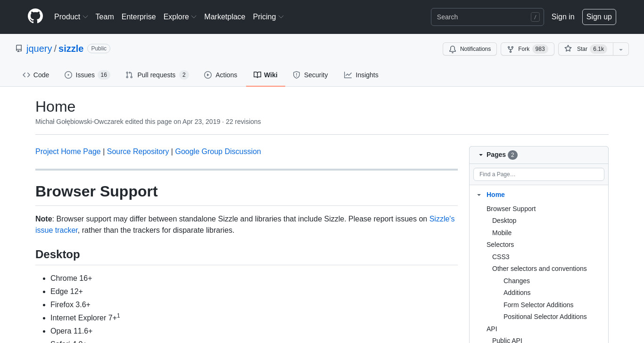
Task: Select the Wiki tab
Action: pyautogui.click(x=265, y=75)
